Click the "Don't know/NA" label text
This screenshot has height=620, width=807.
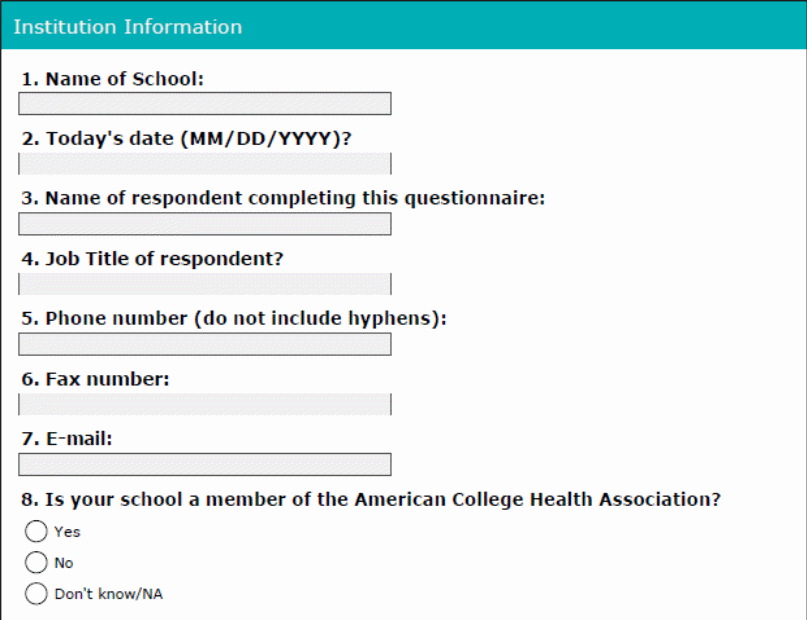click(108, 594)
